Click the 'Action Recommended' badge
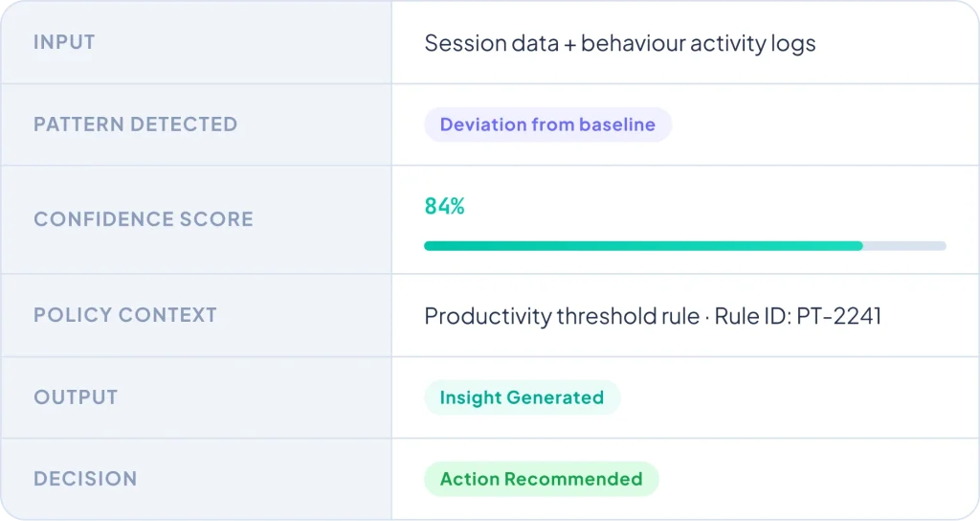 [x=541, y=479]
